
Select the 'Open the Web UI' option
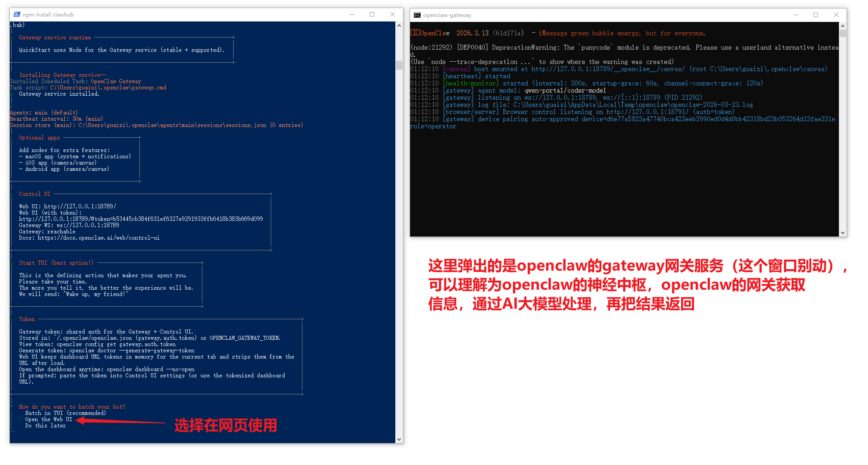pyautogui.click(x=49, y=419)
